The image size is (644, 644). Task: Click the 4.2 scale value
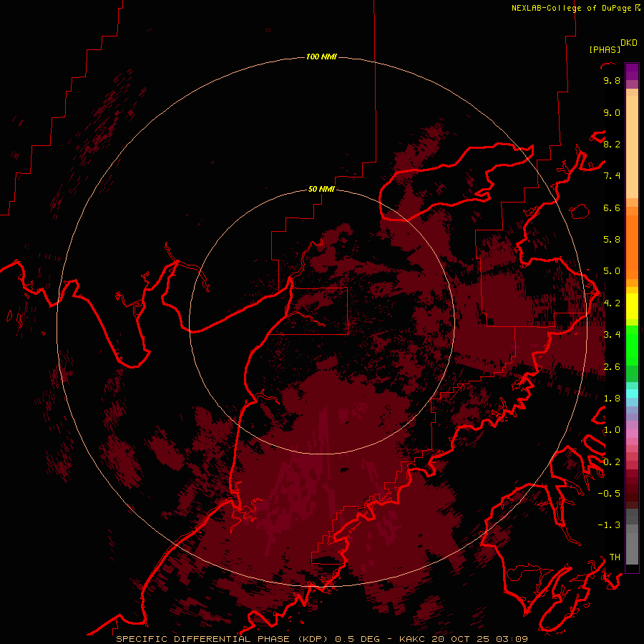[x=612, y=303]
